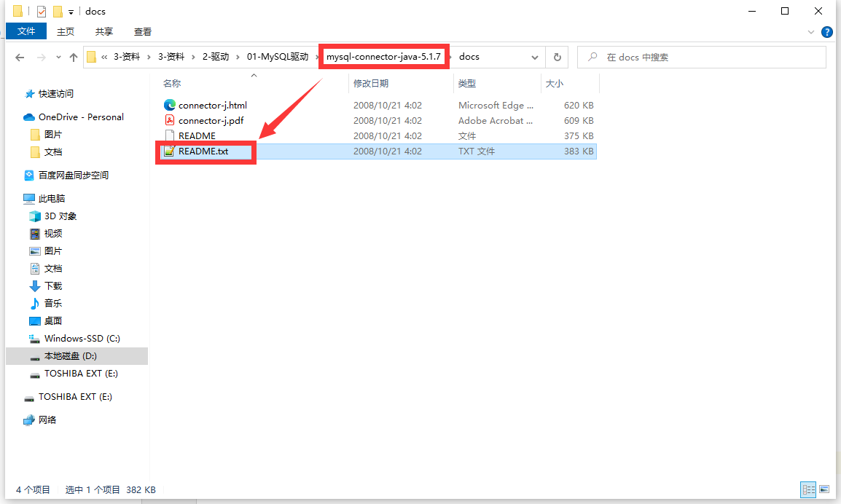Open recent locations dropdown arrow
Viewport: 841px width, 504px height.
[x=58, y=58]
